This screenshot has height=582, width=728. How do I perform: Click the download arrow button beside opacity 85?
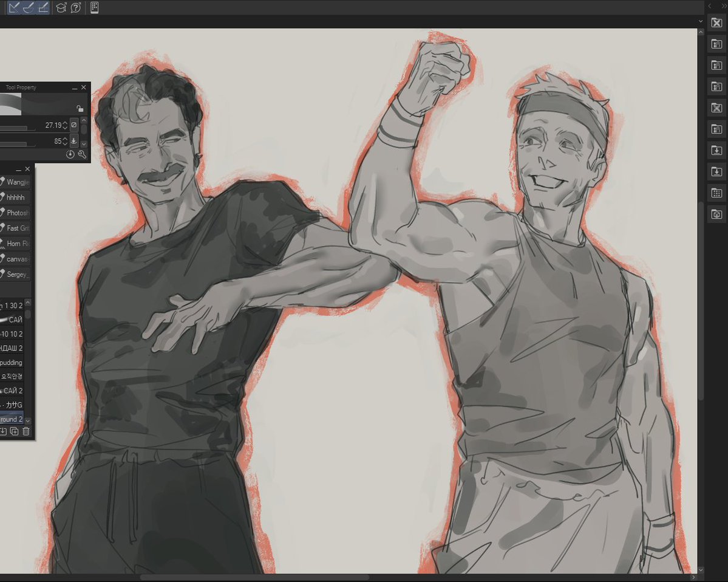pos(74,141)
